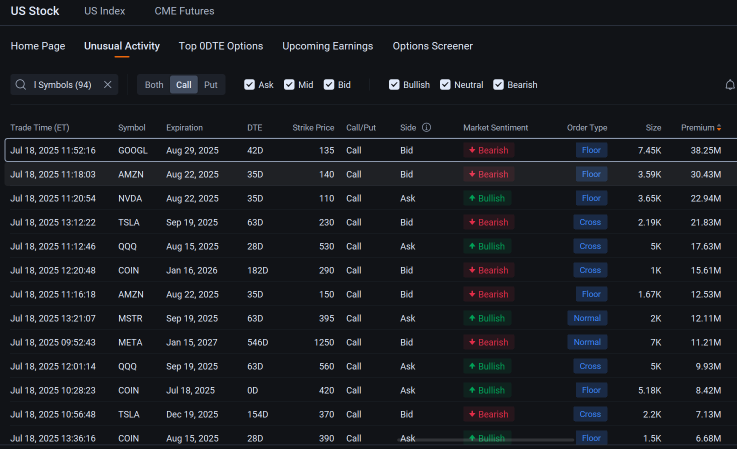Toggle the Bullish checkbox

[x=394, y=85]
